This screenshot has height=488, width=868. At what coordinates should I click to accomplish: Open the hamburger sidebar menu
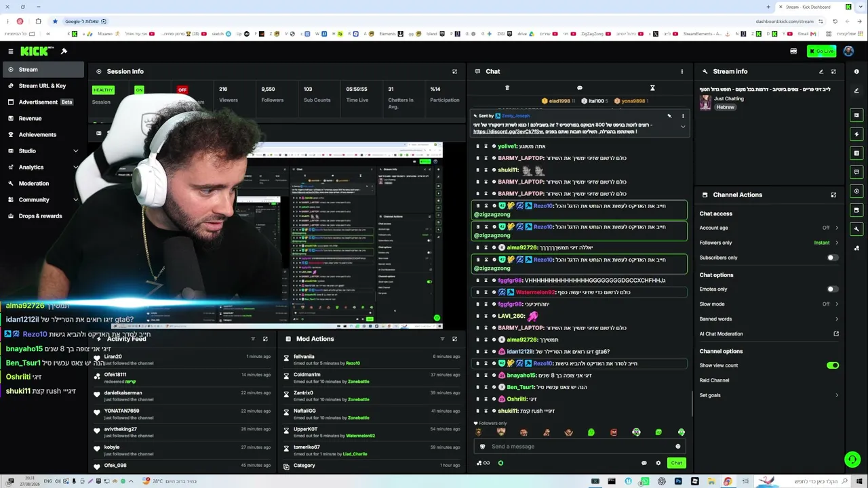10,52
